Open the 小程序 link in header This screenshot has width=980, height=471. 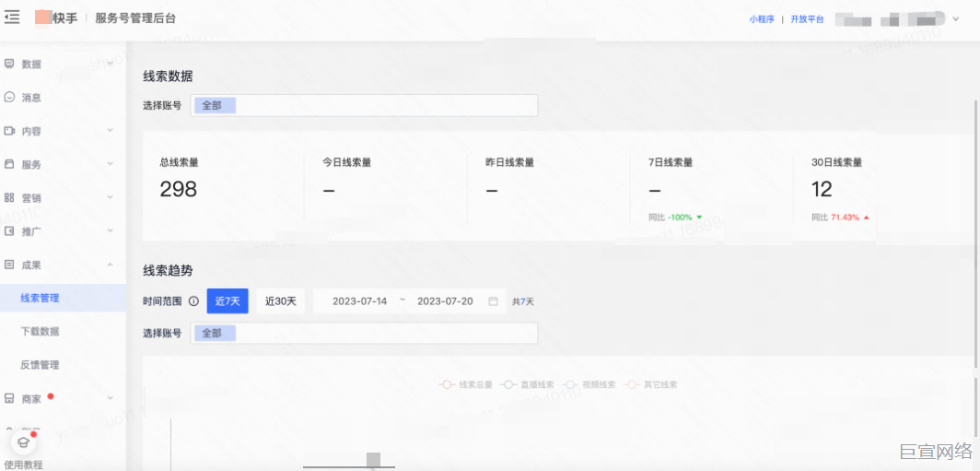pyautogui.click(x=762, y=19)
